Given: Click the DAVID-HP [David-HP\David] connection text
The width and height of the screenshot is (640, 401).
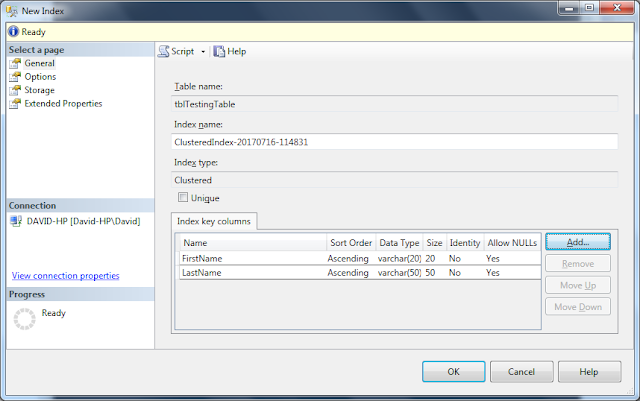Looking at the screenshot, I should [x=84, y=221].
